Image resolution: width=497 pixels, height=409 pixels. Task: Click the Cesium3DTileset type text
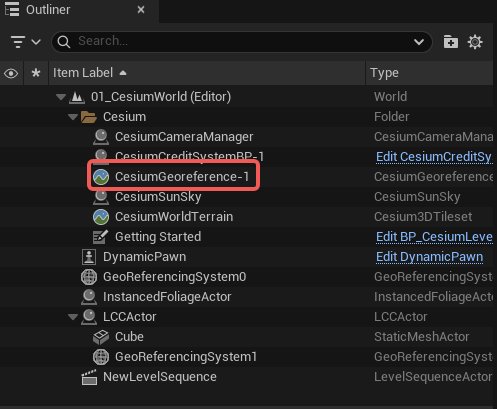click(423, 217)
